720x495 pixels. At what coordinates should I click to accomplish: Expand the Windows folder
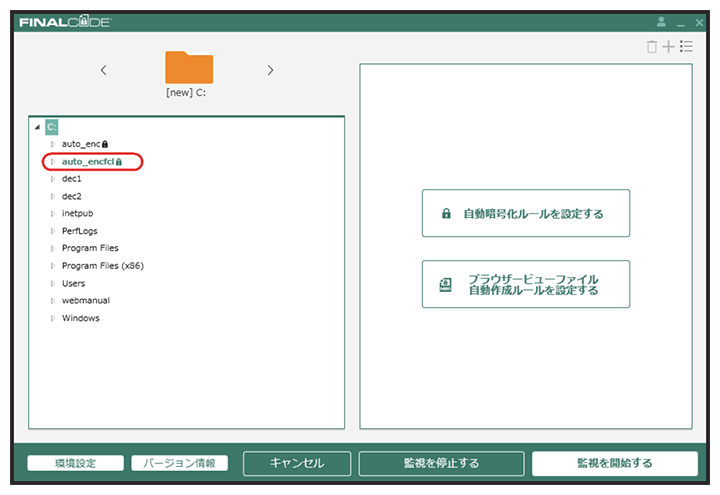[52, 318]
